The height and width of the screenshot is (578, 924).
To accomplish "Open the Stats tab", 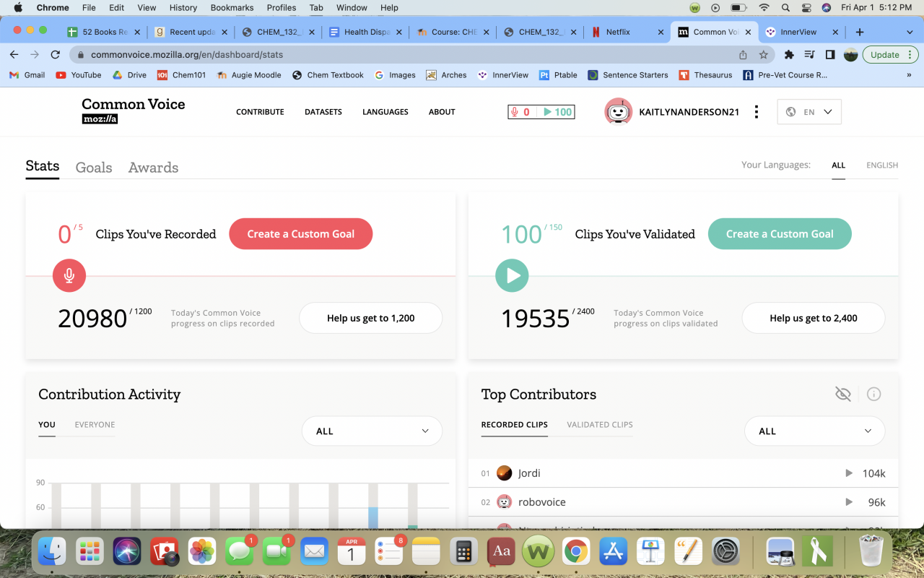I will [x=43, y=166].
